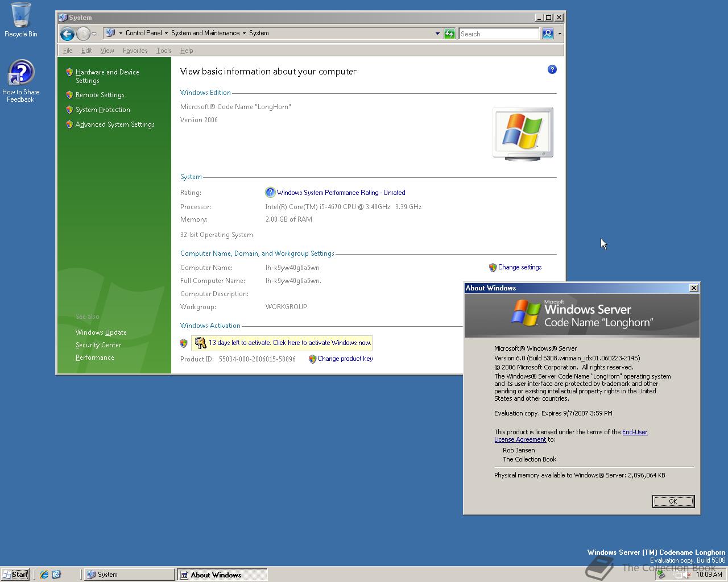Click the shield icon beside Hardware and Device Settings
This screenshot has height=582, width=728.
point(69,72)
